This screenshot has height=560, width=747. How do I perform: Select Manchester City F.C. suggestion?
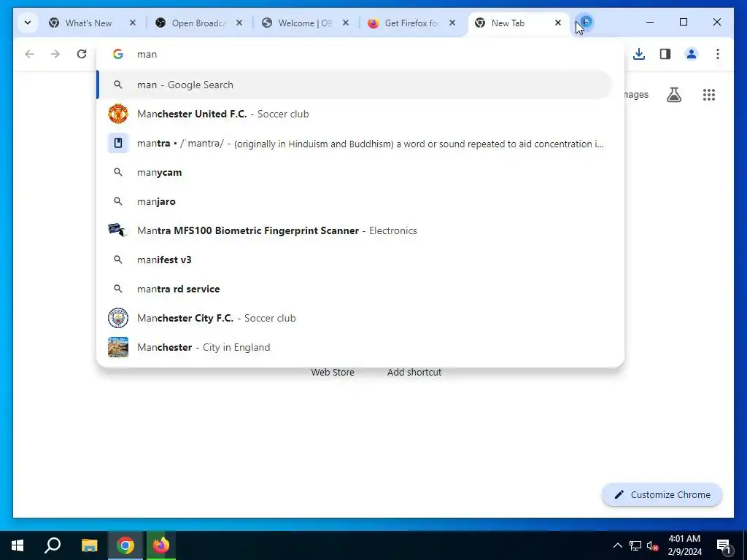click(x=355, y=318)
